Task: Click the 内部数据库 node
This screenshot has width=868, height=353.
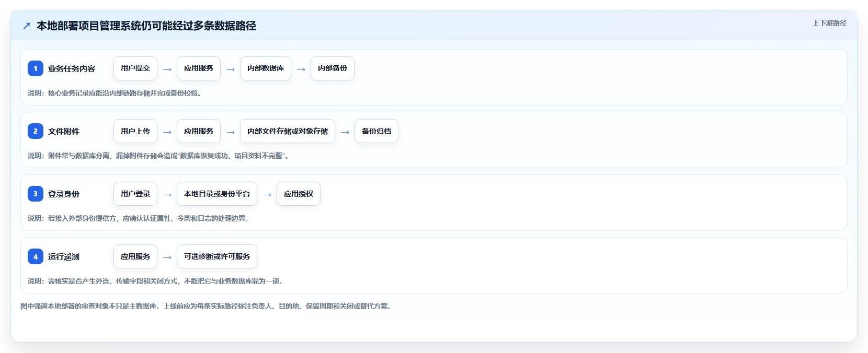Action: (x=266, y=68)
